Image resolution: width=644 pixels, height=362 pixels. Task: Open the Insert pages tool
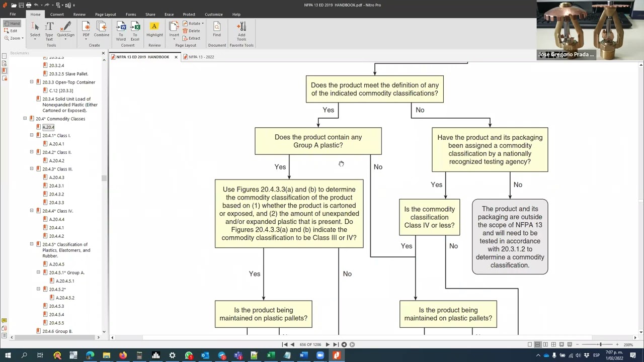point(174,31)
